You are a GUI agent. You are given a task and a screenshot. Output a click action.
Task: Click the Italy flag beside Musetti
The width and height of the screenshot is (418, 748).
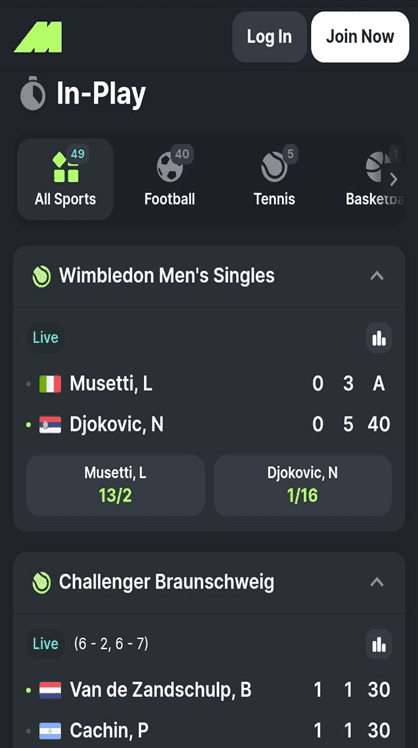click(x=50, y=384)
